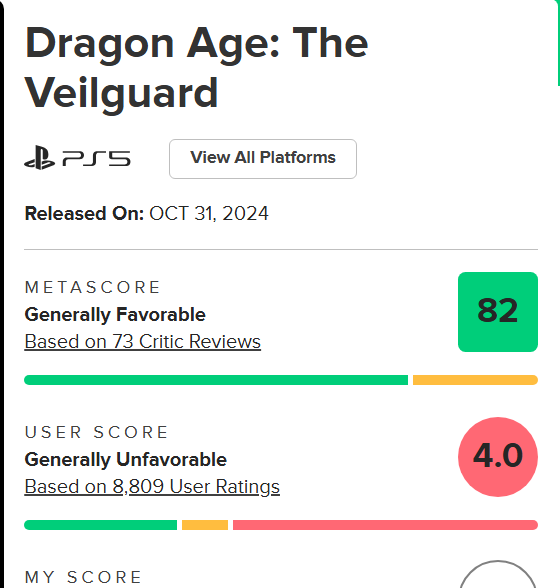Image resolution: width=560 pixels, height=588 pixels.
Task: Click the Dragon Age: The Veilguard title
Action: pos(196,68)
